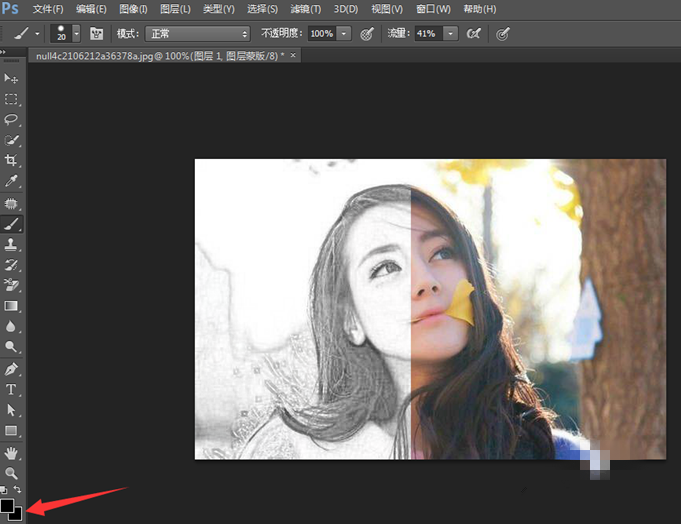Select the Move tool

coord(12,79)
